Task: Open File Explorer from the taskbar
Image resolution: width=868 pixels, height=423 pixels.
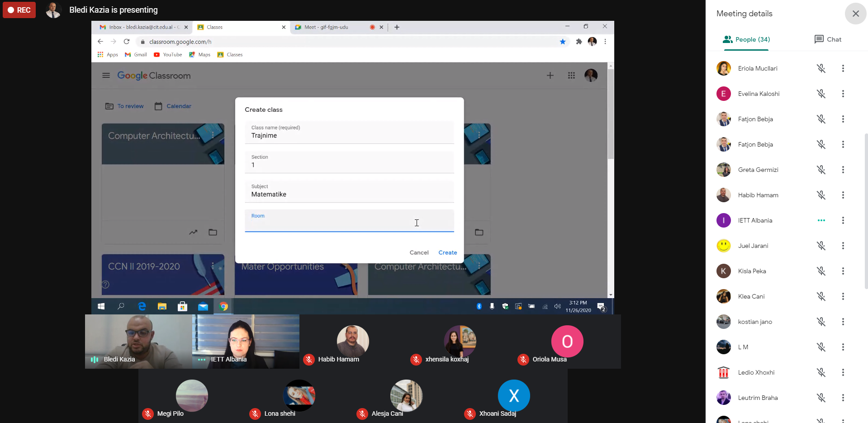Action: pyautogui.click(x=162, y=307)
